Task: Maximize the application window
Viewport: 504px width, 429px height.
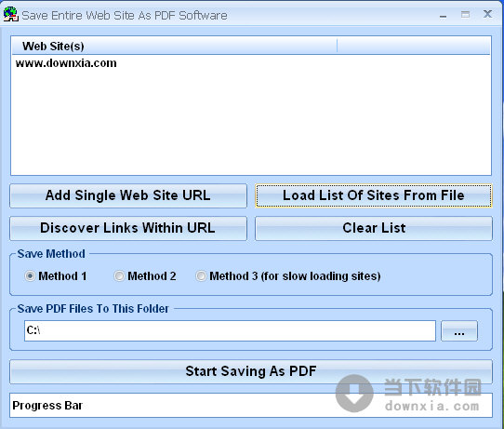Action: click(465, 15)
